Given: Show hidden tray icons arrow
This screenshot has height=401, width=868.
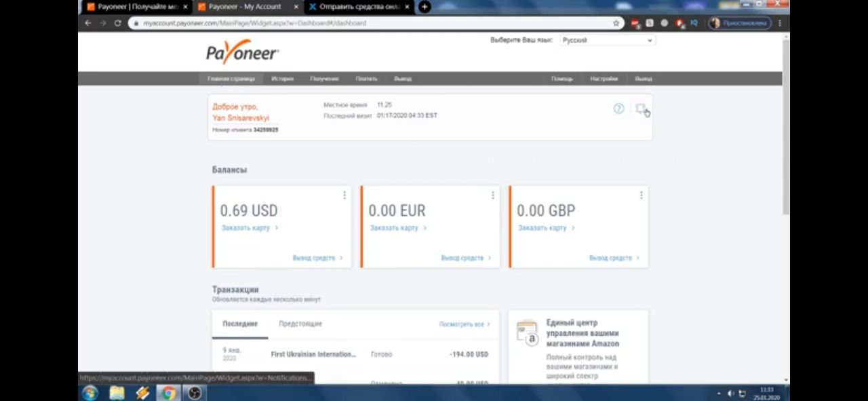Looking at the screenshot, I should pyautogui.click(x=719, y=394).
